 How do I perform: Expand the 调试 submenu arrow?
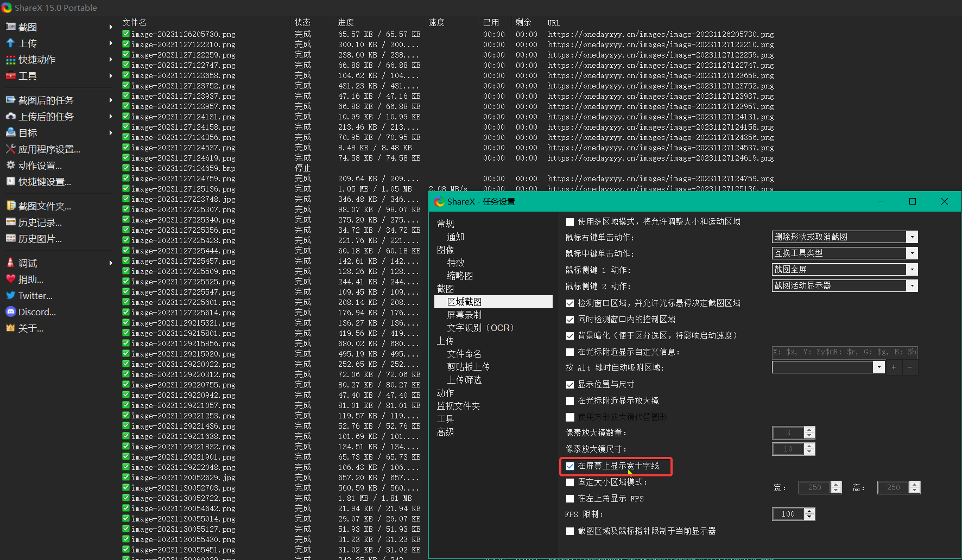click(111, 263)
